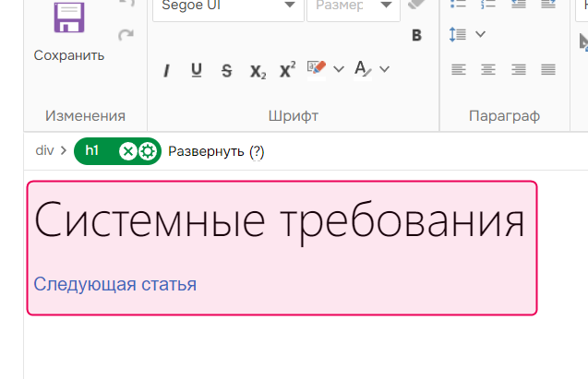This screenshot has width=588, height=379.
Task: Click the Параграф group label
Action: point(504,116)
